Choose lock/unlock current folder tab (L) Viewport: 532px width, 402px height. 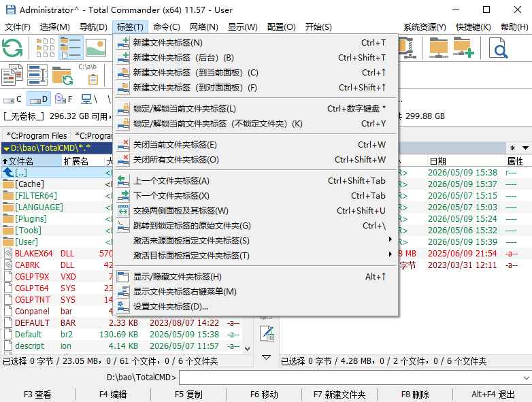255,109
